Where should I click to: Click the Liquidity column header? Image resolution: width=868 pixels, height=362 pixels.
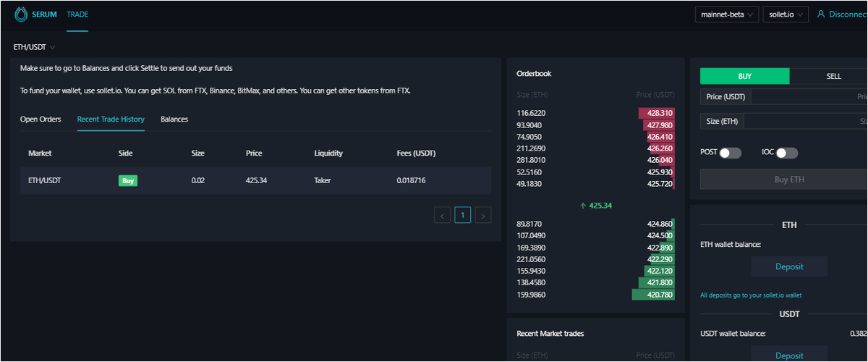pyautogui.click(x=328, y=153)
